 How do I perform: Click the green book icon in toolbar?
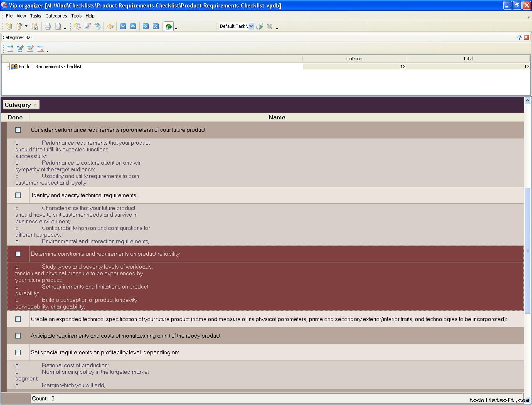click(x=169, y=27)
